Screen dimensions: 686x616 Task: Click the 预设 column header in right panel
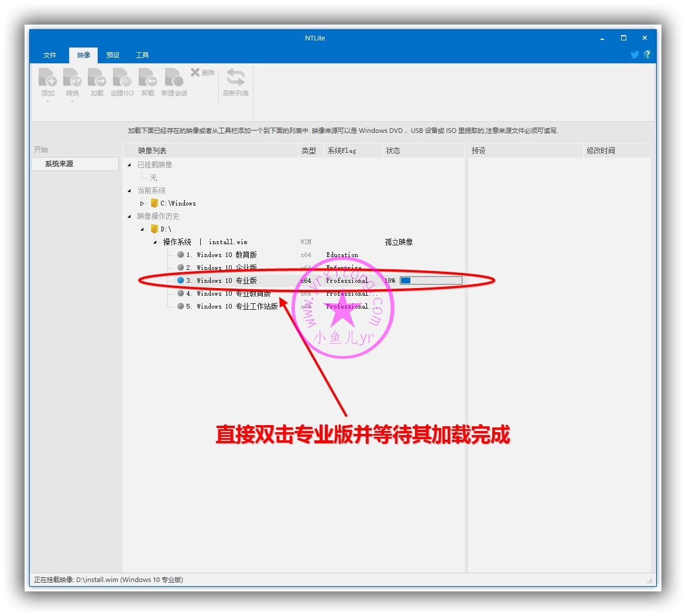point(526,150)
